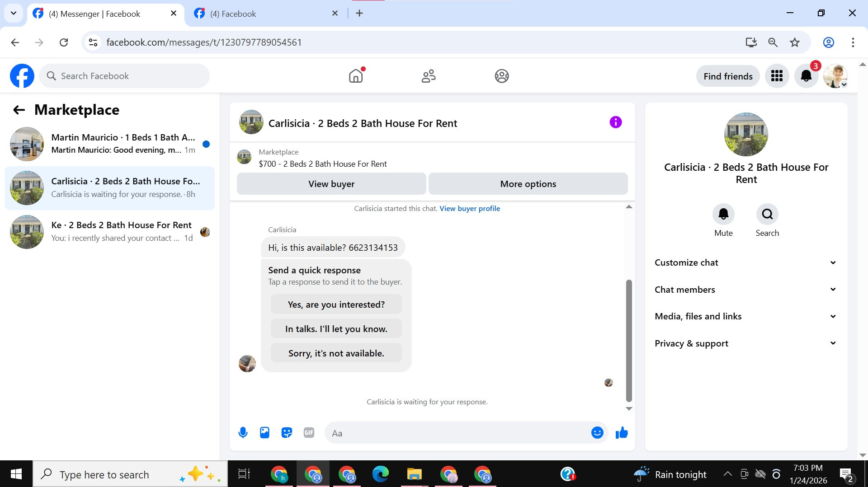This screenshot has width=868, height=487.
Task: Open Notifications bell with 3 badge
Action: click(x=807, y=76)
